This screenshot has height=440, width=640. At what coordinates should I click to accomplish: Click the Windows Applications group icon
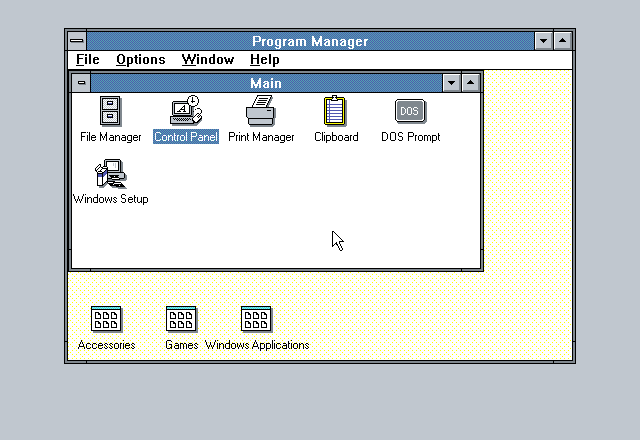pyautogui.click(x=256, y=319)
